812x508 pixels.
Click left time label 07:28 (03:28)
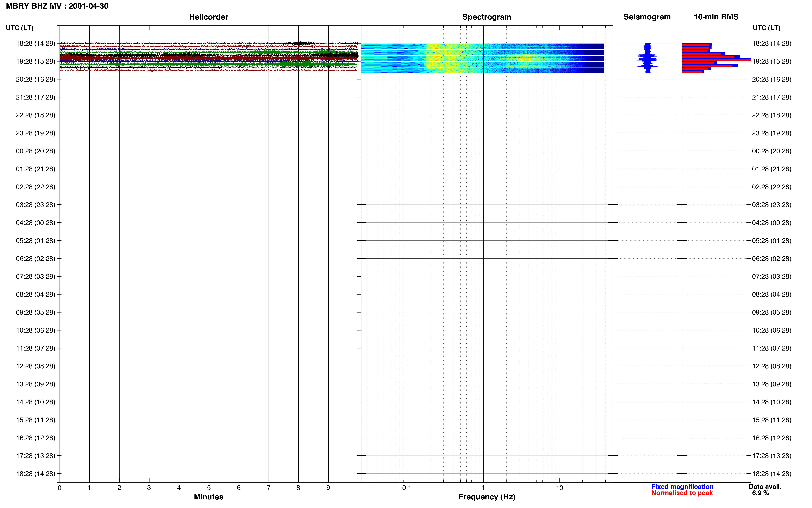(35, 277)
